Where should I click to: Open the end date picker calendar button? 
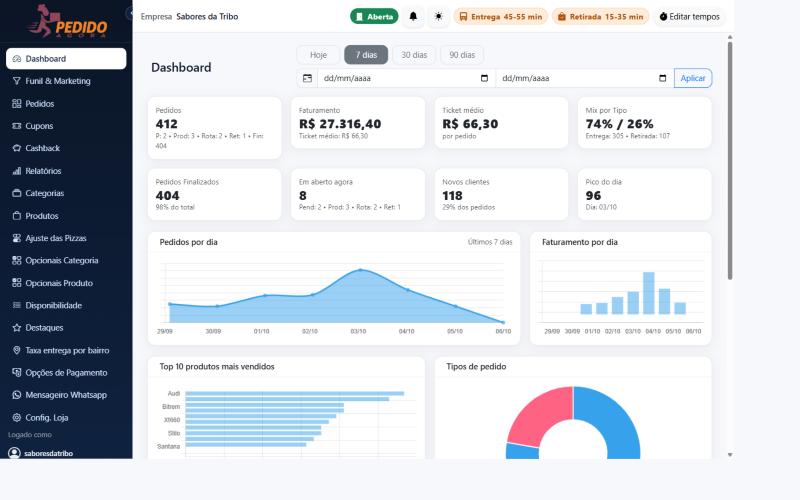(662, 79)
